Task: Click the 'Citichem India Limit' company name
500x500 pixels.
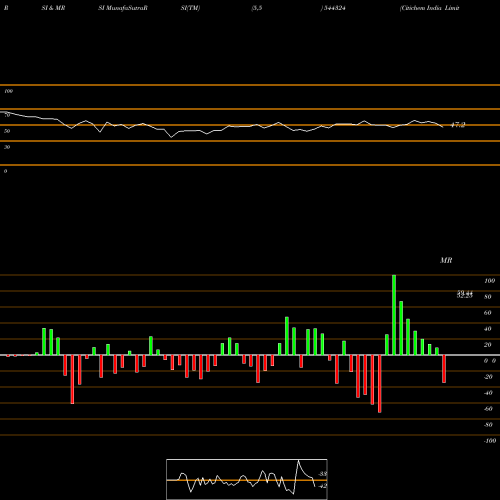Action: [430, 8]
